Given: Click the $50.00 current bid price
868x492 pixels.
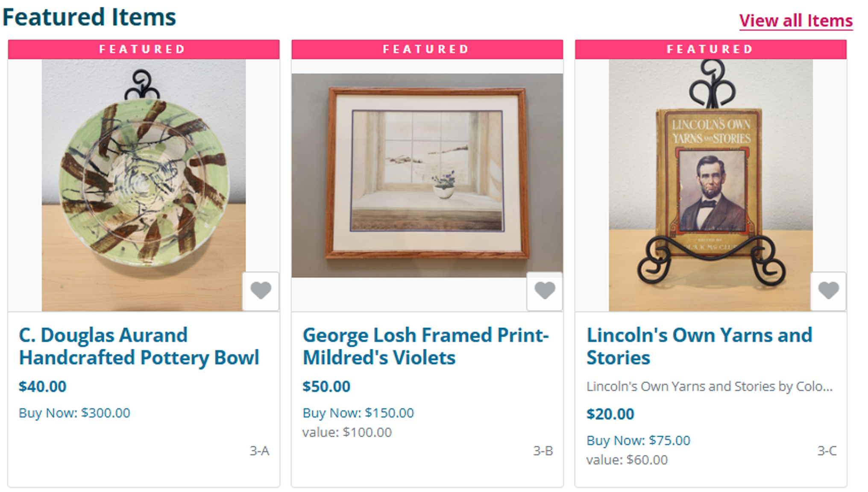Looking at the screenshot, I should 326,386.
